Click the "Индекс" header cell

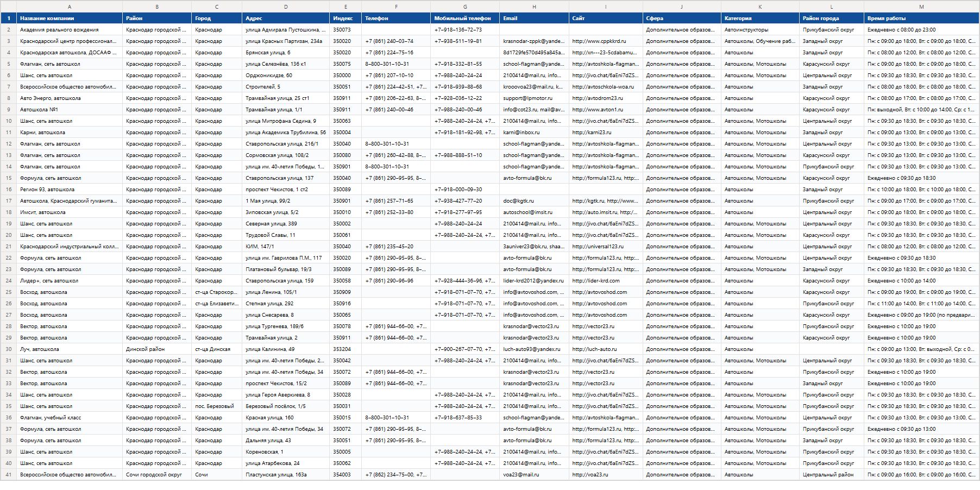pyautogui.click(x=345, y=18)
